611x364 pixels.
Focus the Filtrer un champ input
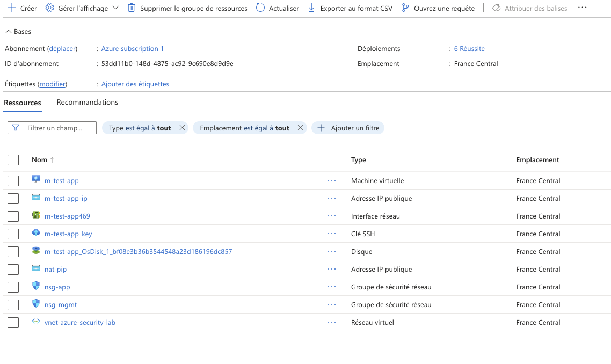[x=52, y=128]
